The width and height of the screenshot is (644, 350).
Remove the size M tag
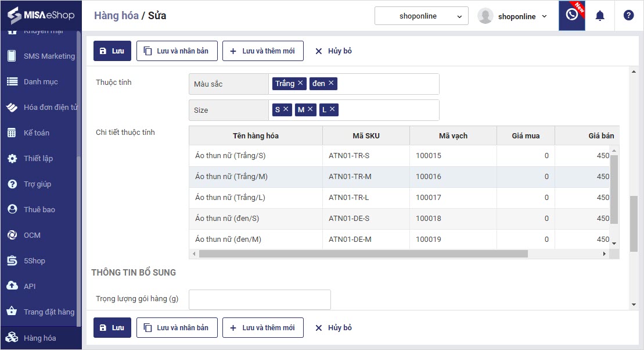[x=310, y=109]
